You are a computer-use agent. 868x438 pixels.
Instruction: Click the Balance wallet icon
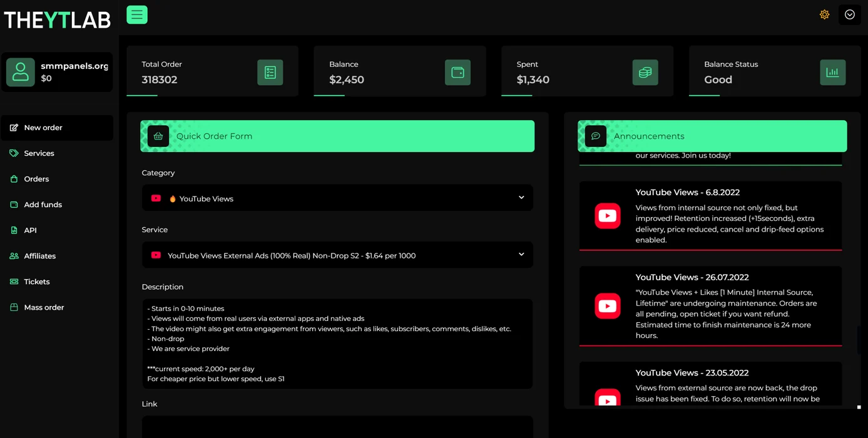(457, 73)
